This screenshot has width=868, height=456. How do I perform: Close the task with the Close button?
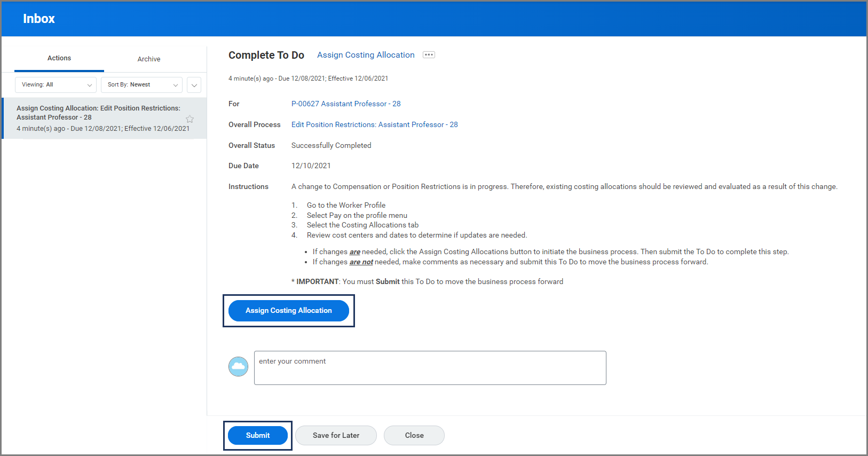tap(414, 435)
